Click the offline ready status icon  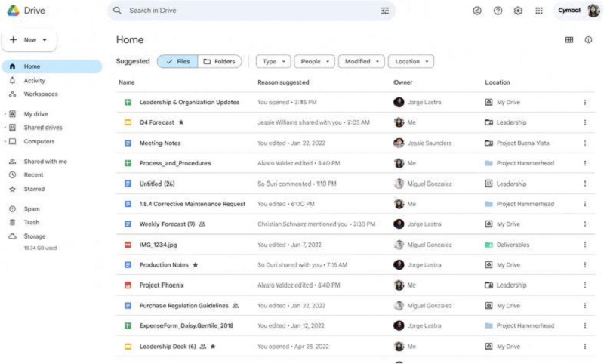pyautogui.click(x=477, y=11)
